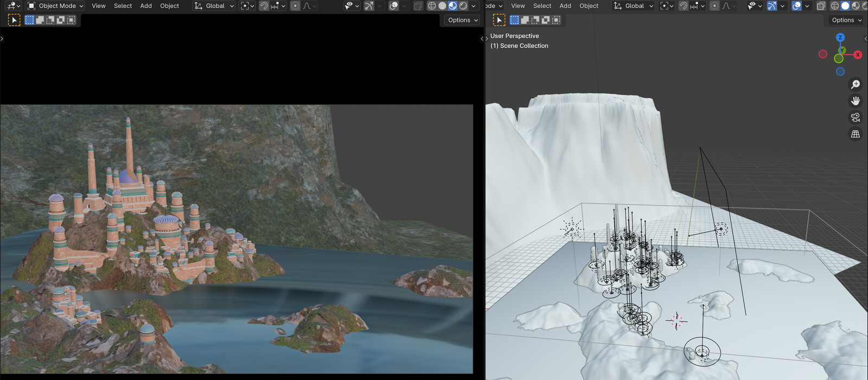Switch right viewport to solid shading
868x380 pixels.
coord(845,6)
